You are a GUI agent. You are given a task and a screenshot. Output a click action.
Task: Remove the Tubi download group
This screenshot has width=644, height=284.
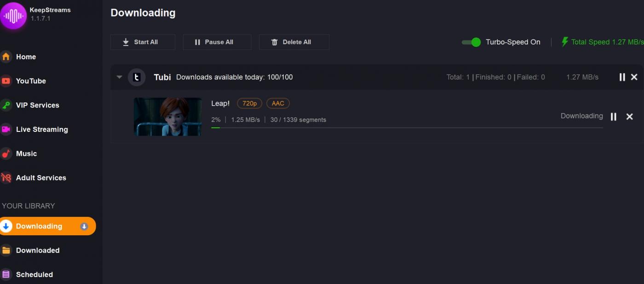click(x=634, y=77)
